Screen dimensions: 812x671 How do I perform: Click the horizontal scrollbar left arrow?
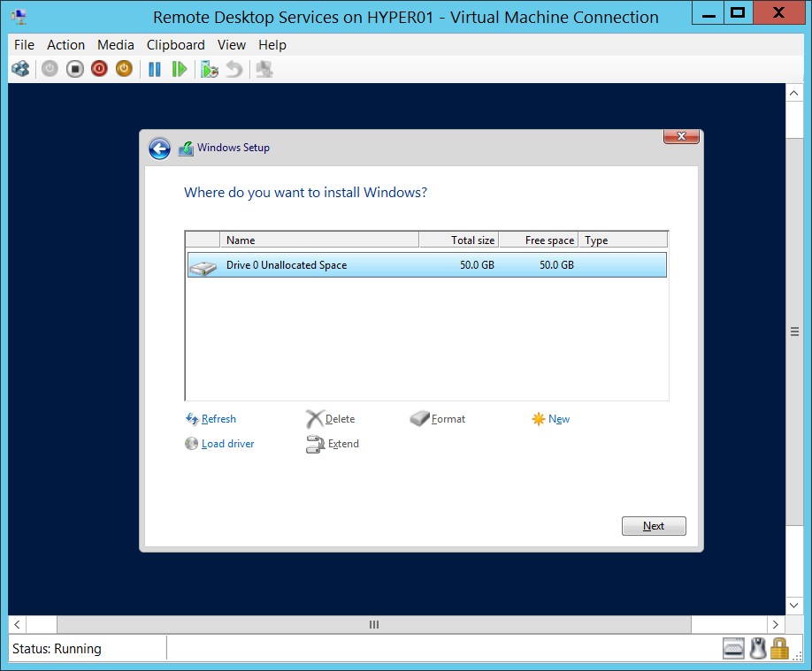coord(17,624)
